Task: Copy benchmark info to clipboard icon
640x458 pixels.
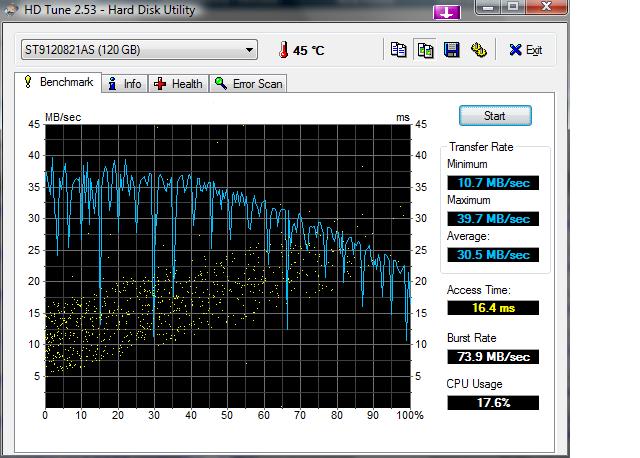Action: click(x=398, y=50)
